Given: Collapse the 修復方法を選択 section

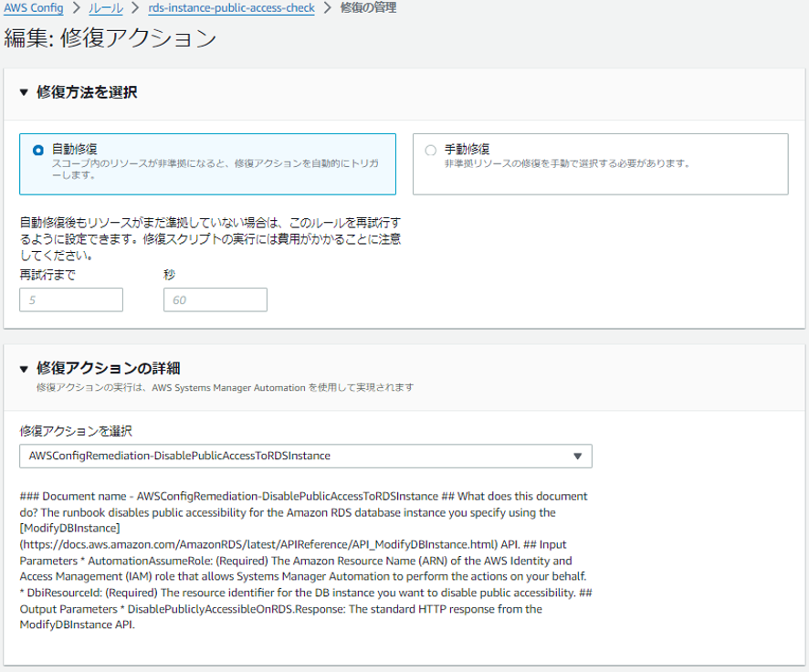Looking at the screenshot, I should [24, 92].
